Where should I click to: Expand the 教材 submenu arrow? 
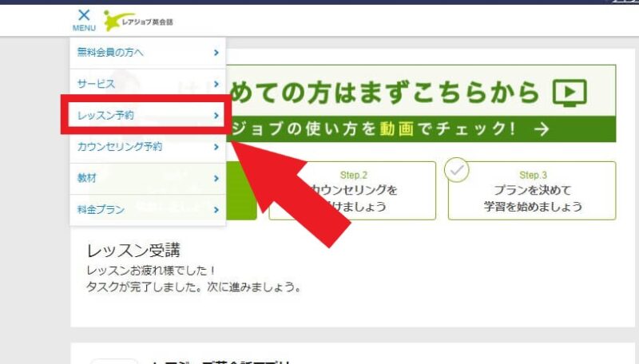point(216,179)
